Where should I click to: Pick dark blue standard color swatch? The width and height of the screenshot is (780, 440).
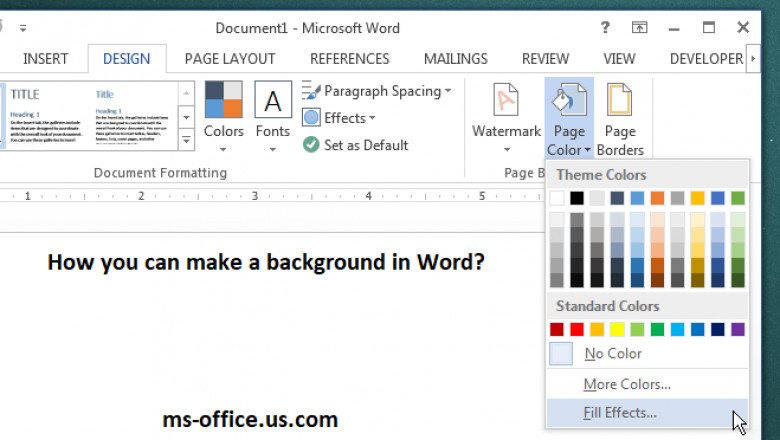[x=718, y=329]
